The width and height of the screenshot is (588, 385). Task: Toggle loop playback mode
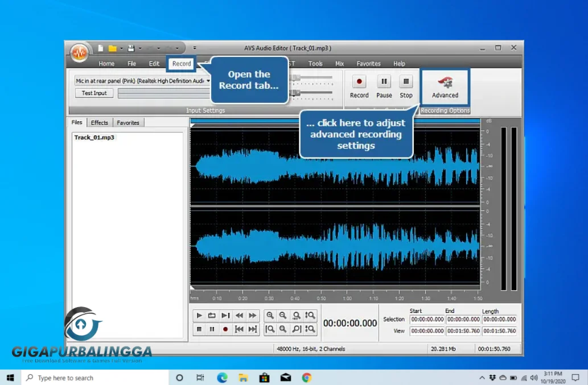[211, 316]
